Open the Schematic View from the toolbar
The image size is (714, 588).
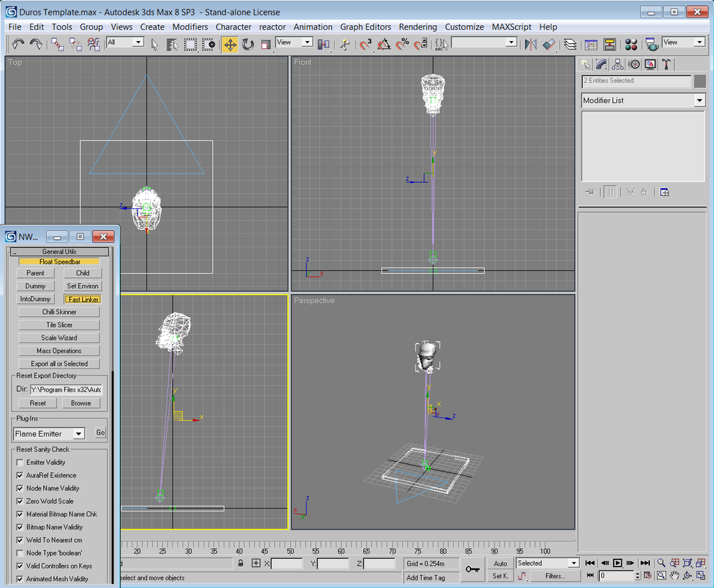point(609,44)
